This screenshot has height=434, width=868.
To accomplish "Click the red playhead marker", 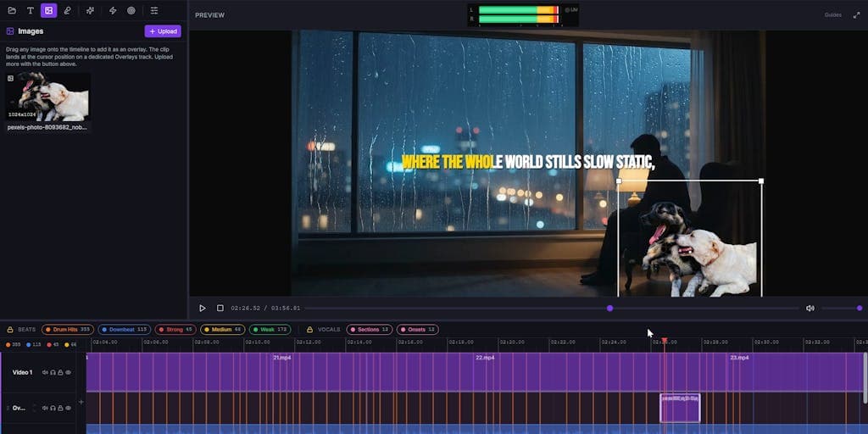I will (x=665, y=341).
